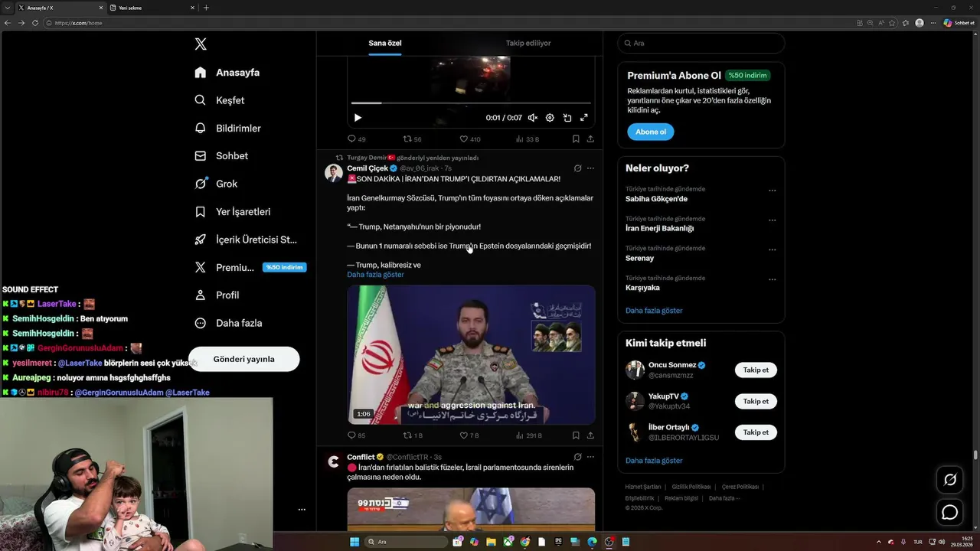Click the Cemil Çiçek username link
Screen dimensions: 980x551
(x=367, y=168)
